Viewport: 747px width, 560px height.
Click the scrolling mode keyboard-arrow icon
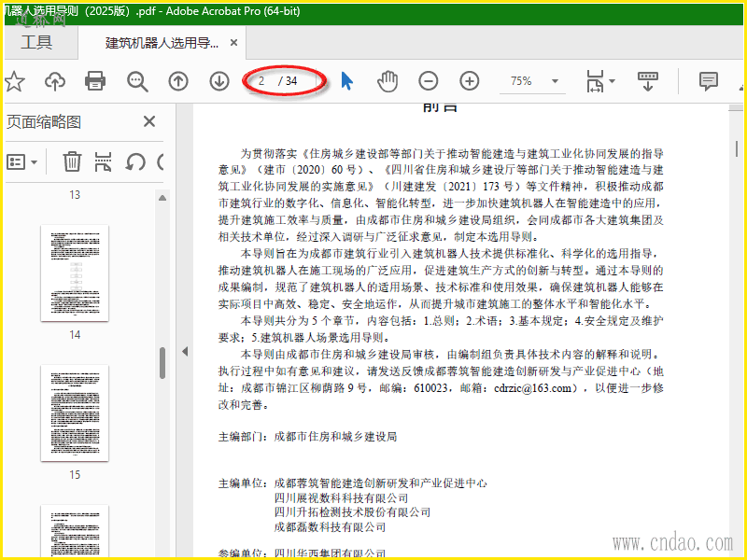point(647,81)
